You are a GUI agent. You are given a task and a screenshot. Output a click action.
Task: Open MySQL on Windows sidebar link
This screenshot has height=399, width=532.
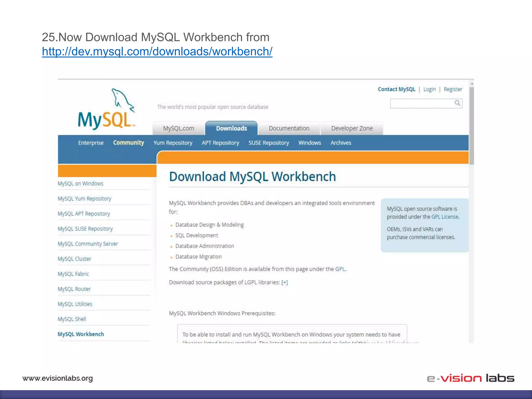pyautogui.click(x=80, y=184)
